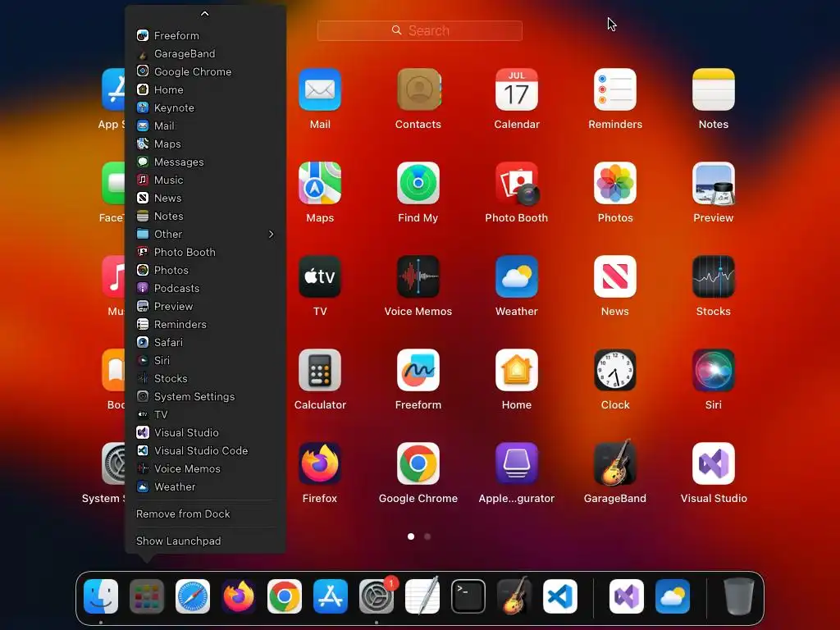Click the Launchpad Search field
This screenshot has width=840, height=630.
pyautogui.click(x=419, y=30)
